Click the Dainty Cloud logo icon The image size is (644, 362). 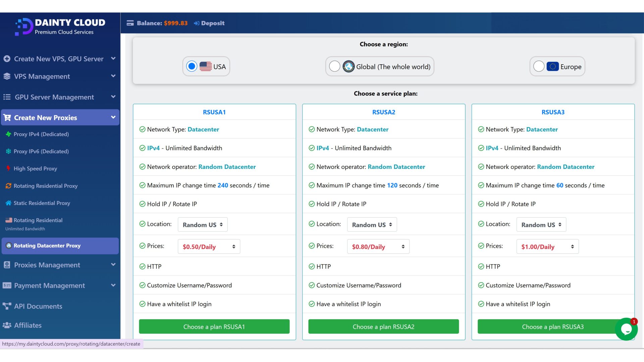click(x=24, y=26)
